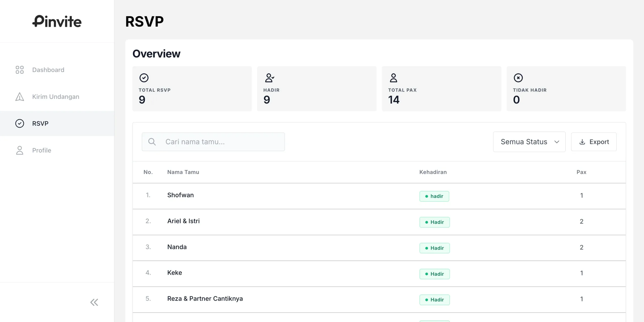Select guest name Keke
This screenshot has width=644, height=322.
[175, 273]
